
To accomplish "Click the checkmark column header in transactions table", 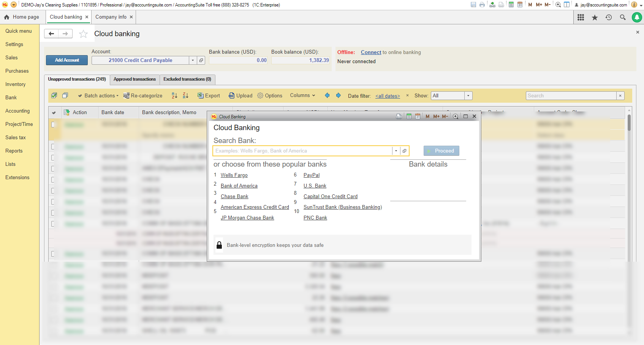I will [x=54, y=113].
